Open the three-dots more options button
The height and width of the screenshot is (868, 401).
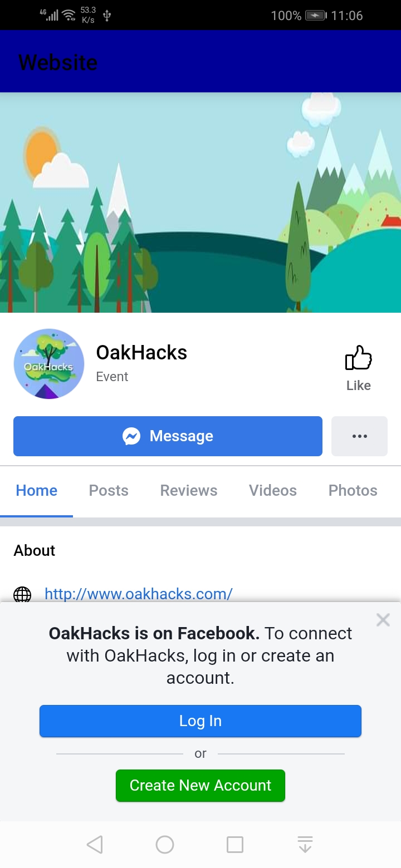click(x=359, y=436)
